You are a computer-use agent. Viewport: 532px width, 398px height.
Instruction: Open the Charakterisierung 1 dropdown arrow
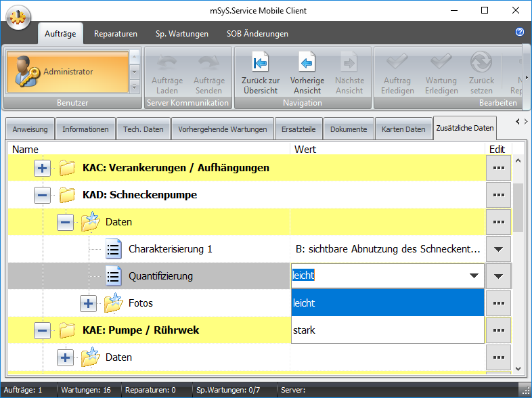[x=498, y=249]
